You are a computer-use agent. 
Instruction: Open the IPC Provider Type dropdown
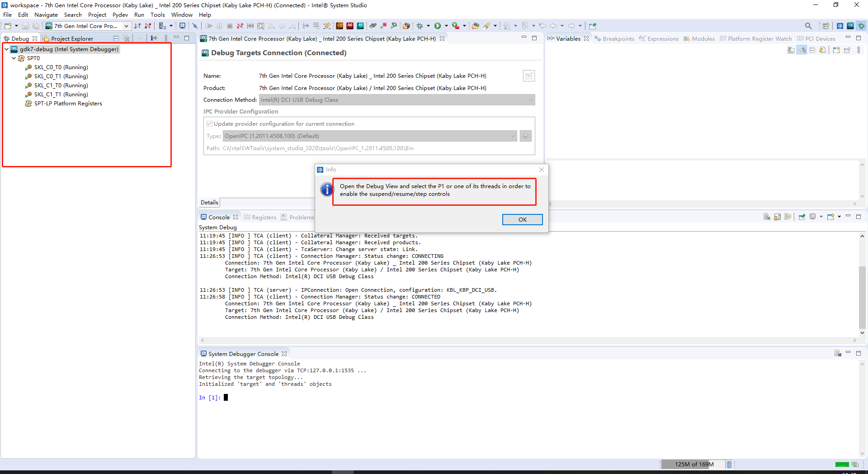point(512,136)
